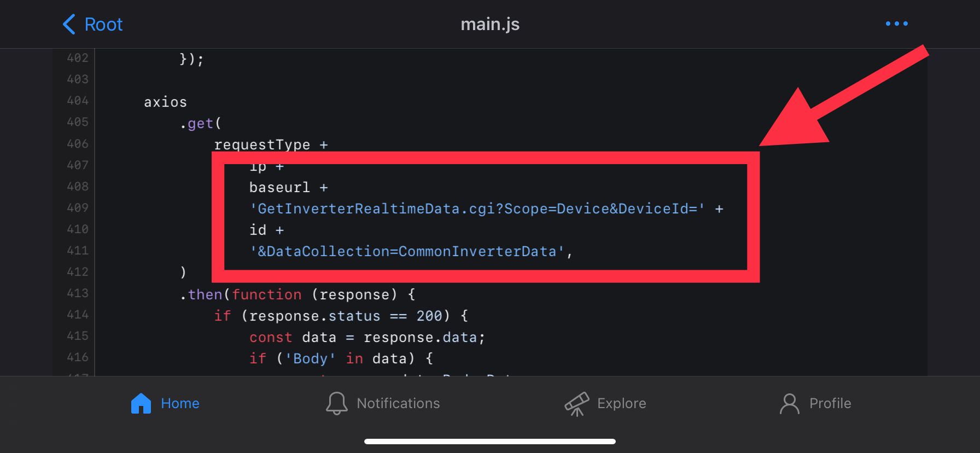Click line number 404
Screen dimensions: 980x453
(x=78, y=101)
